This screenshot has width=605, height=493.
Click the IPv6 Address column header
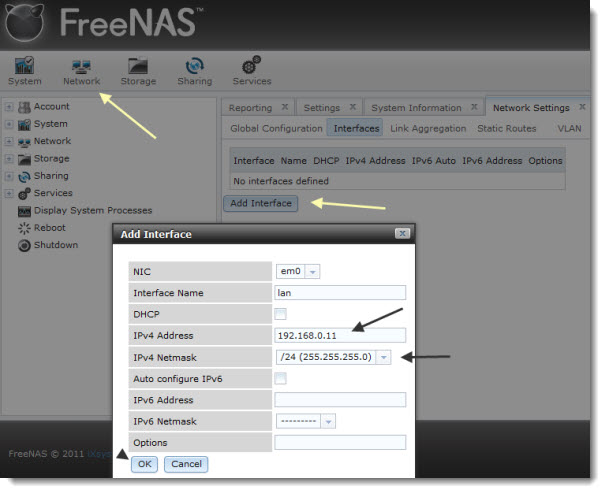[x=492, y=161]
